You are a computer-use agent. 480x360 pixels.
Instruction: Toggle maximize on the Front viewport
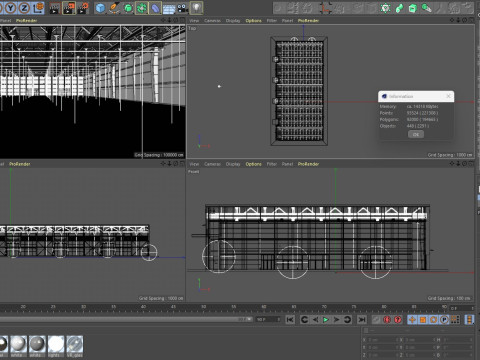click(x=471, y=164)
